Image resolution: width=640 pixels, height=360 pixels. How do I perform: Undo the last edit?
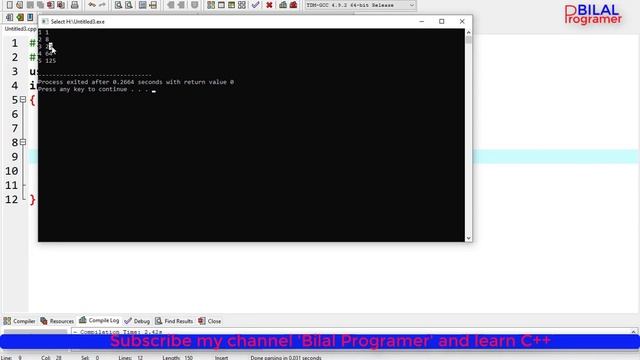point(92,5)
